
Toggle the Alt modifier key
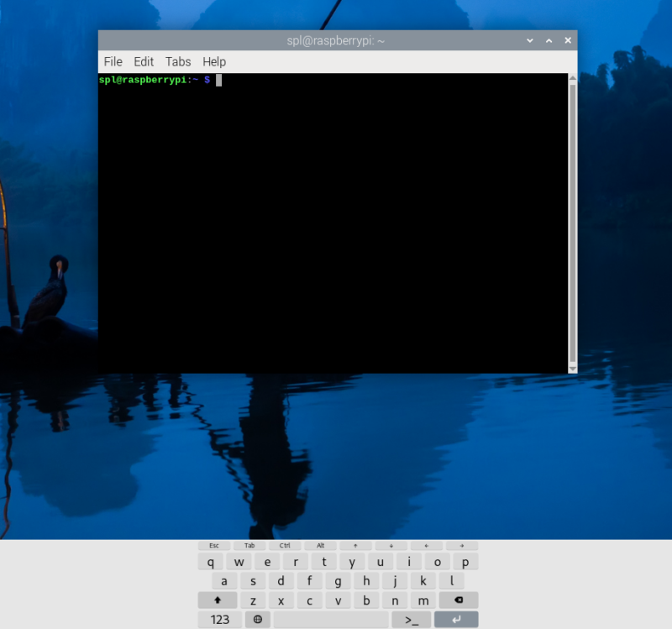pyautogui.click(x=320, y=545)
